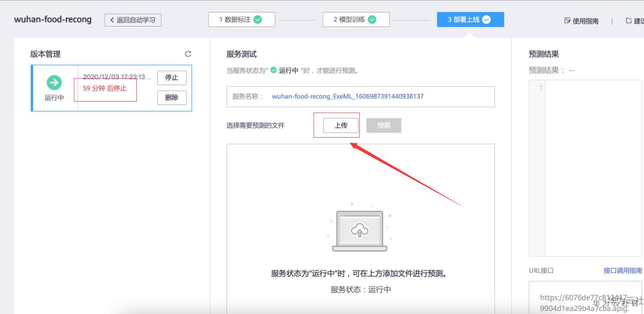Open the 使用指南 usage guide
644x314 pixels.
[x=581, y=21]
